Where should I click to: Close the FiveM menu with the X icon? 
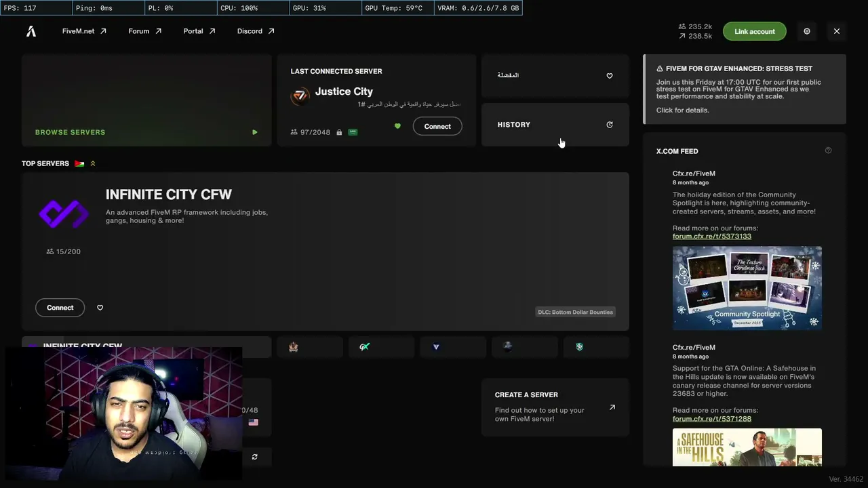(x=837, y=31)
